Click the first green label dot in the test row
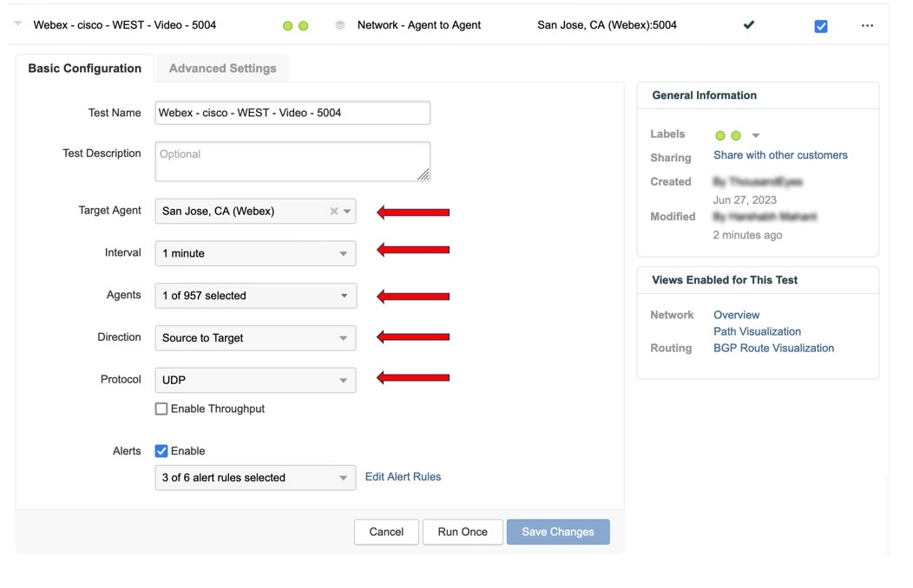The height and width of the screenshot is (588, 913). click(287, 26)
